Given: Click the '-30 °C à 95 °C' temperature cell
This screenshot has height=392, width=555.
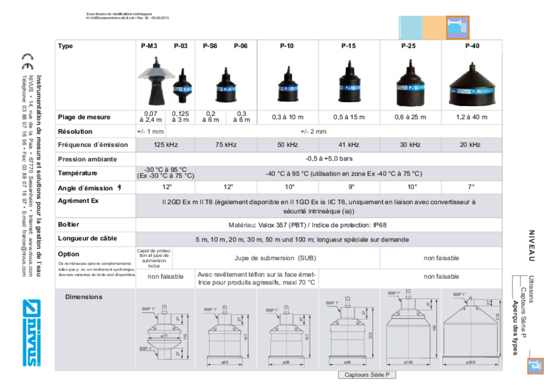Looking at the screenshot, I should click(x=166, y=173).
